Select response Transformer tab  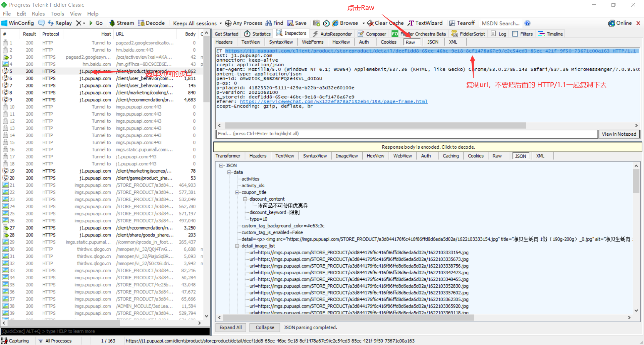point(228,156)
